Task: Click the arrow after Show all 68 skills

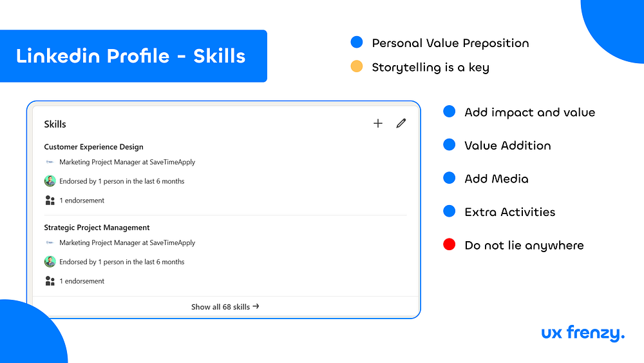Action: point(256,306)
